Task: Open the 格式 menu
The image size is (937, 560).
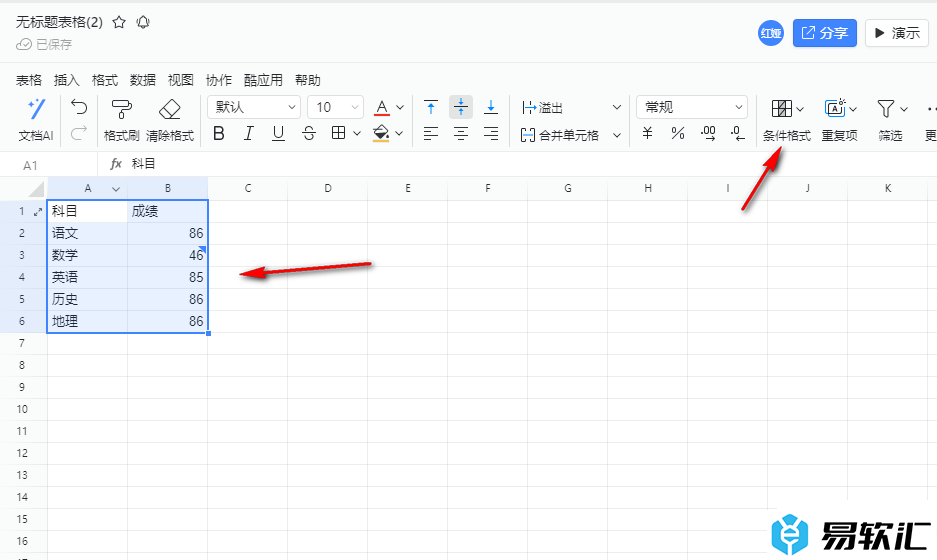Action: pos(105,80)
